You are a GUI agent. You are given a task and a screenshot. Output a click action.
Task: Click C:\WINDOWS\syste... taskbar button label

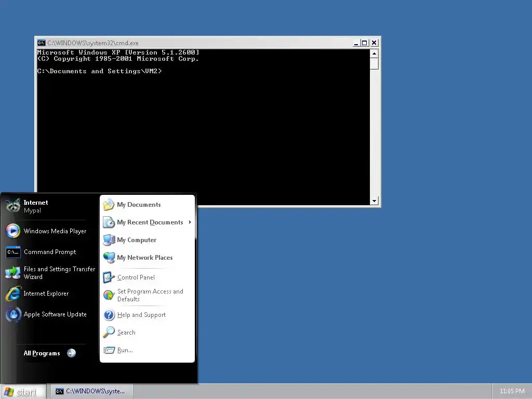(96, 391)
